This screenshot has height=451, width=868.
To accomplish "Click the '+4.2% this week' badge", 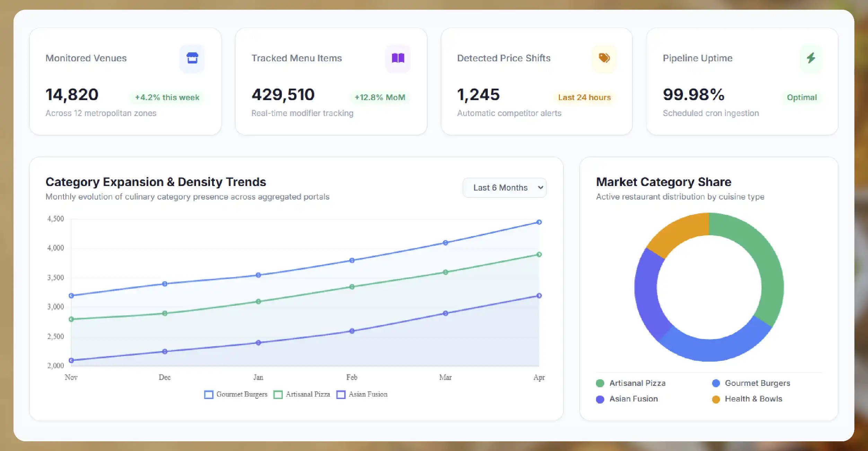I will click(x=167, y=97).
